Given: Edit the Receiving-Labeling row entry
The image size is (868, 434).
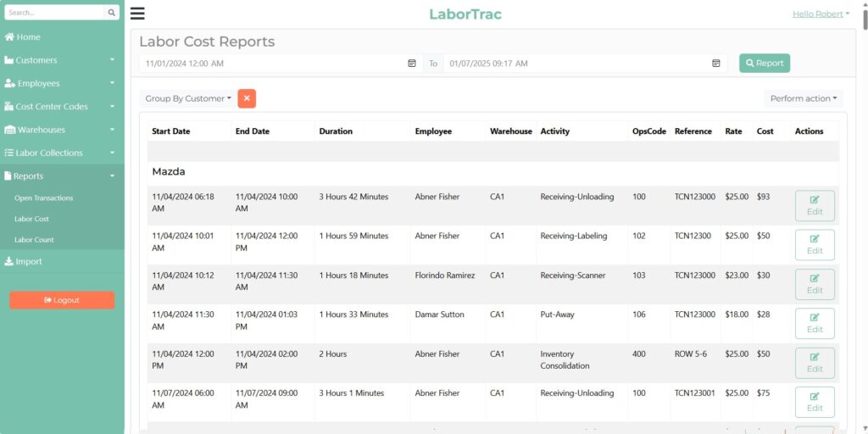Looking at the screenshot, I should (x=814, y=245).
